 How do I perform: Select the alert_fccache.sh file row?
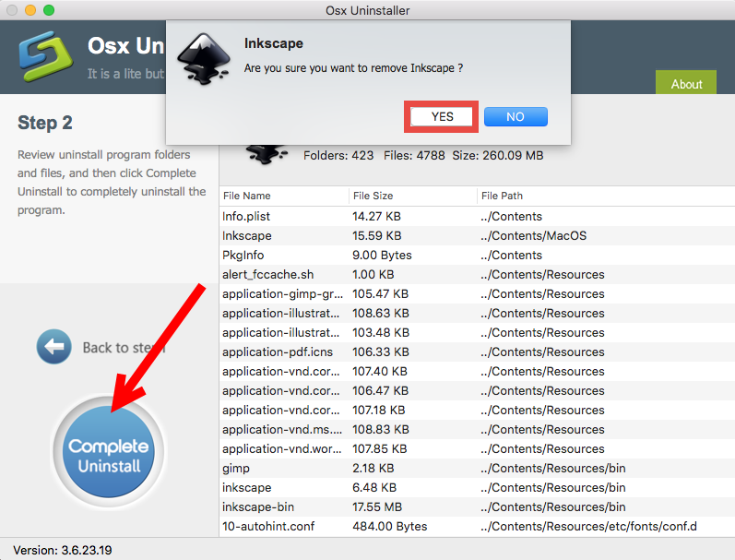point(477,274)
